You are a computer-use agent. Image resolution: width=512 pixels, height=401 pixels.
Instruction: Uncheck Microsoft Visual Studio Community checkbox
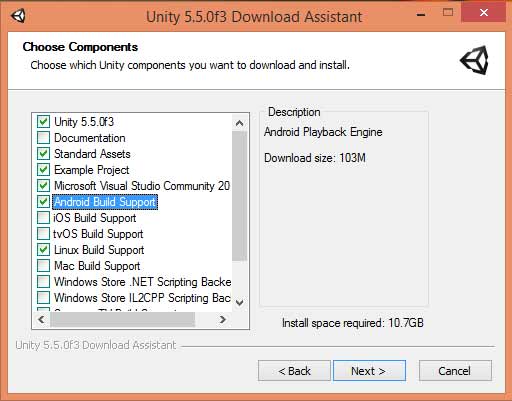[43, 186]
